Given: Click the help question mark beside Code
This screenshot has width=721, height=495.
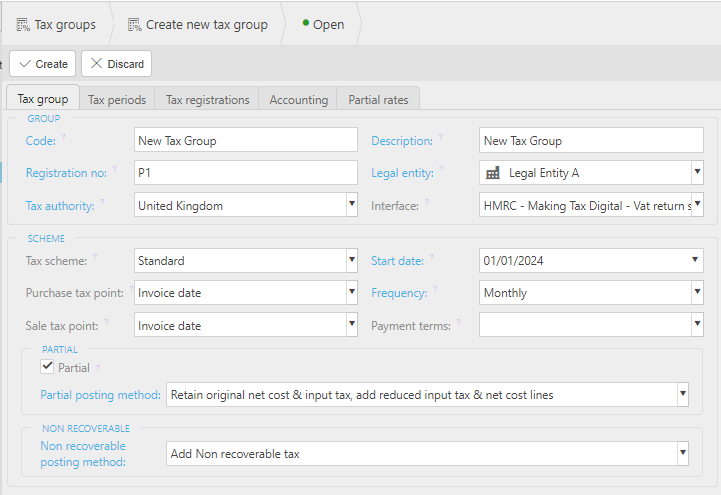Looking at the screenshot, I should [64, 138].
